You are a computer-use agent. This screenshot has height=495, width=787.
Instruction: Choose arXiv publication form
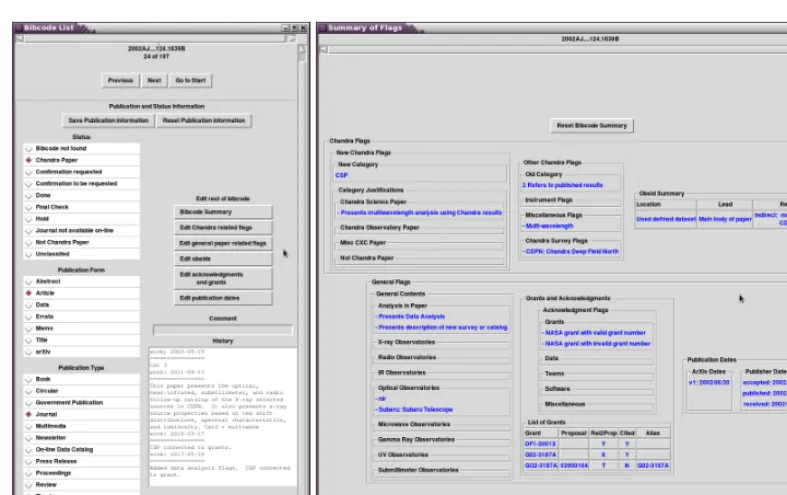point(81,352)
